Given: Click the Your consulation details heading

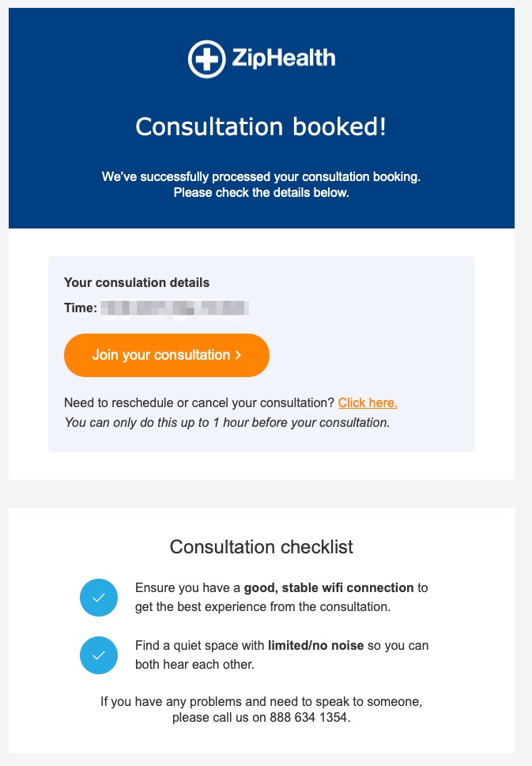Looking at the screenshot, I should [137, 282].
